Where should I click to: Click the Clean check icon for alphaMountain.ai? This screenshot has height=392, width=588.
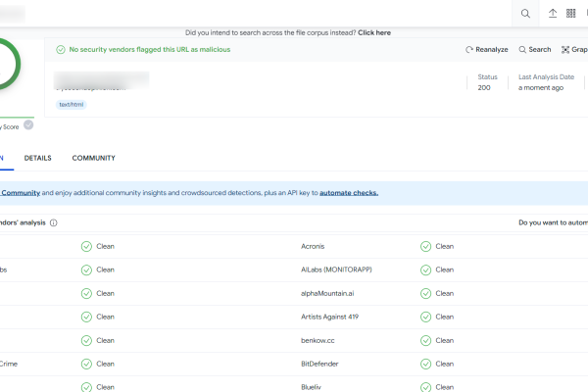point(425,293)
